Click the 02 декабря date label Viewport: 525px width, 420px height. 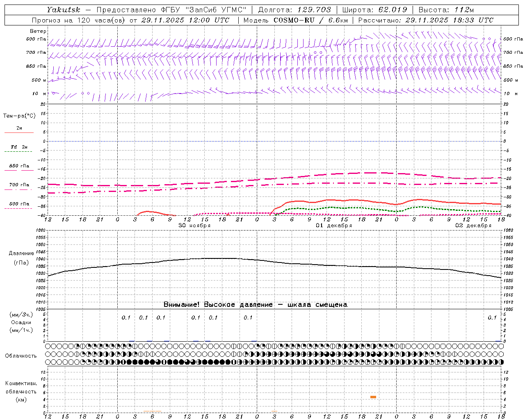pos(473,226)
